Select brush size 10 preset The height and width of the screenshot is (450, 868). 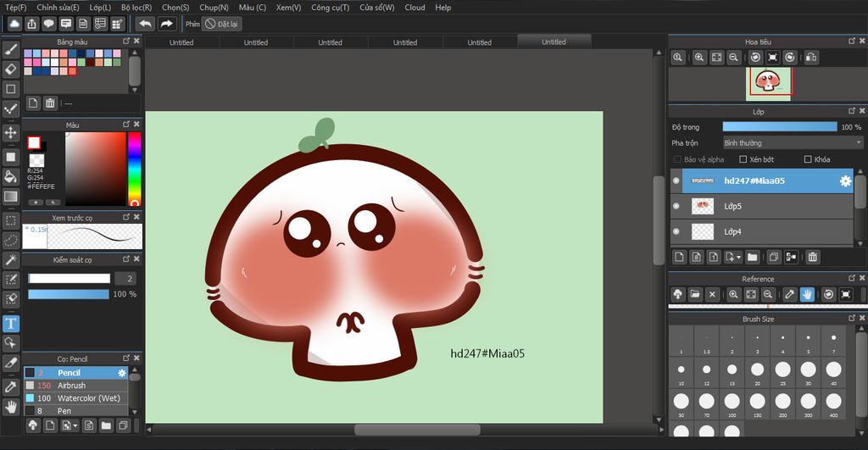pyautogui.click(x=681, y=372)
